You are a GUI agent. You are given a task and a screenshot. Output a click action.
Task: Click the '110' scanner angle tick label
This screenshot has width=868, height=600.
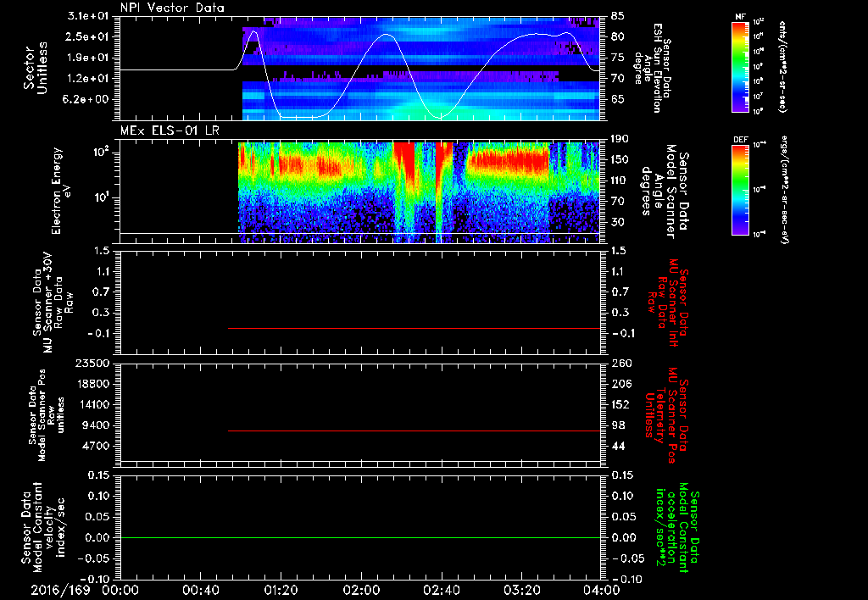[x=620, y=181]
